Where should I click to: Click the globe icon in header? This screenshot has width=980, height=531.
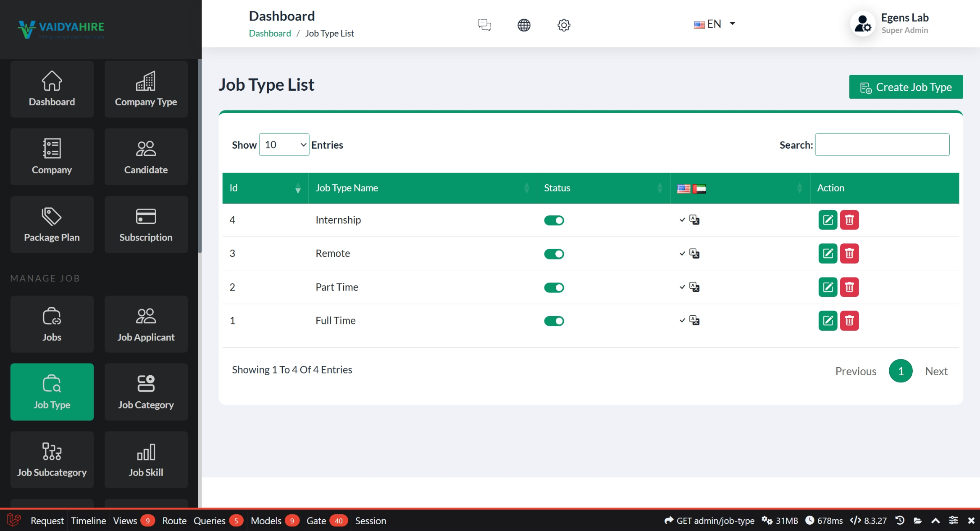pyautogui.click(x=523, y=25)
